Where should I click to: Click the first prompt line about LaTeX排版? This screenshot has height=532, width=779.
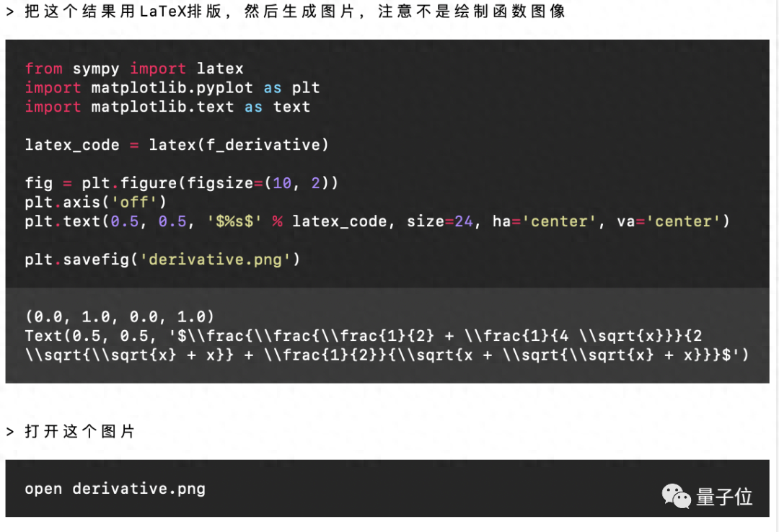(285, 12)
